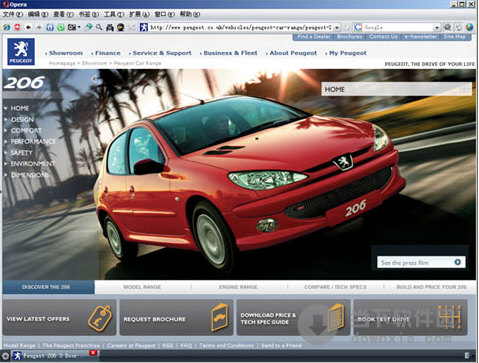Close the Peugeot 206 browser tab
This screenshot has height=363, width=479.
point(93,353)
